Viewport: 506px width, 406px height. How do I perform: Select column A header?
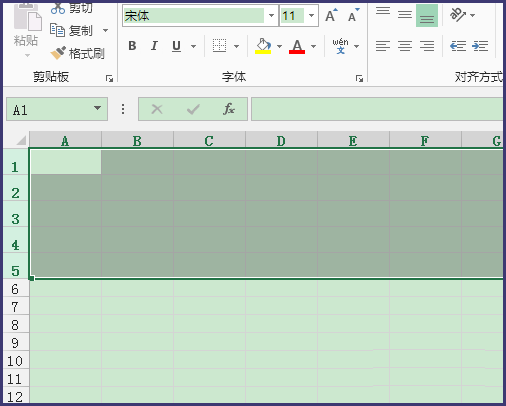tap(65, 140)
